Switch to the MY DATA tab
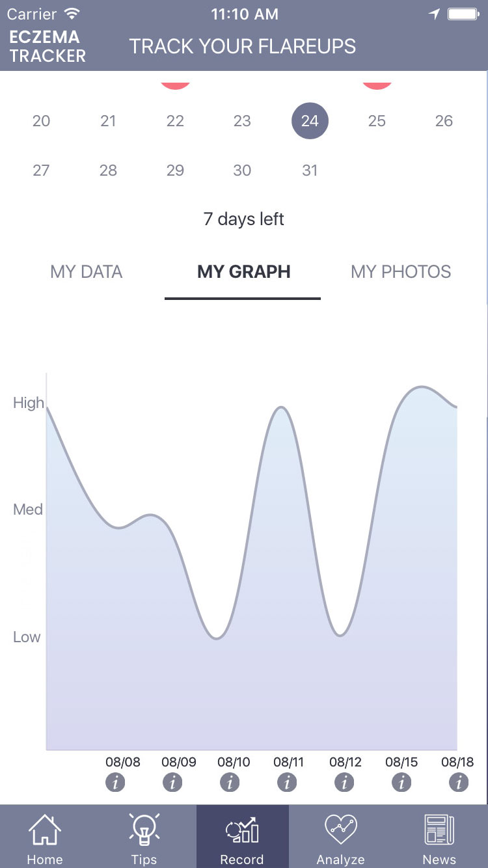Viewport: 488px width, 868px height. pos(86,272)
